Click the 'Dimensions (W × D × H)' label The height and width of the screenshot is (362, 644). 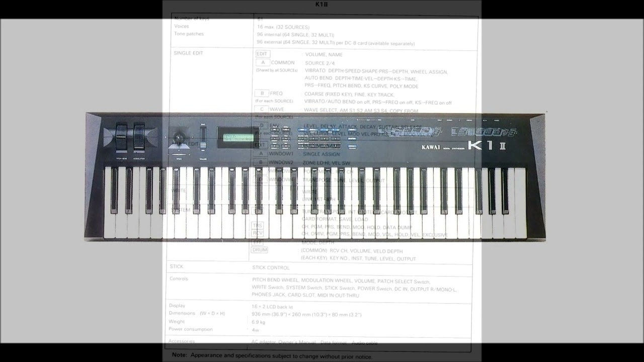[x=197, y=313]
